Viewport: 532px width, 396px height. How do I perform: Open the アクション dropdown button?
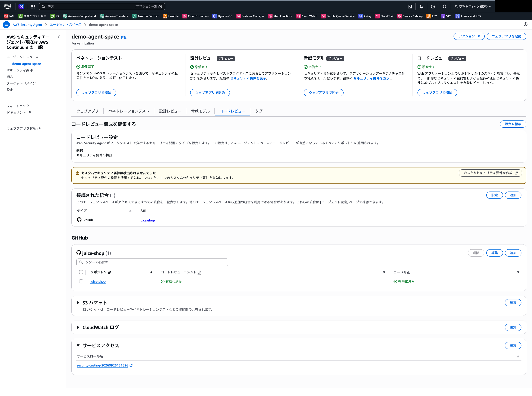pyautogui.click(x=469, y=36)
